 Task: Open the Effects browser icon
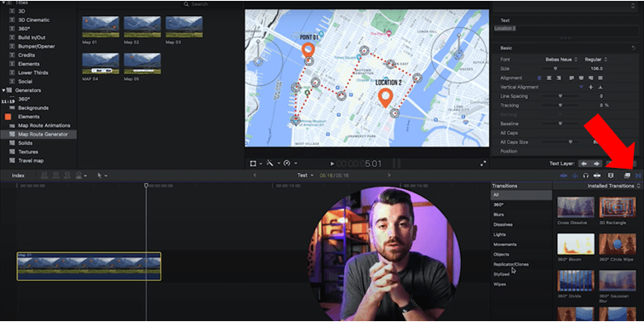point(627,175)
